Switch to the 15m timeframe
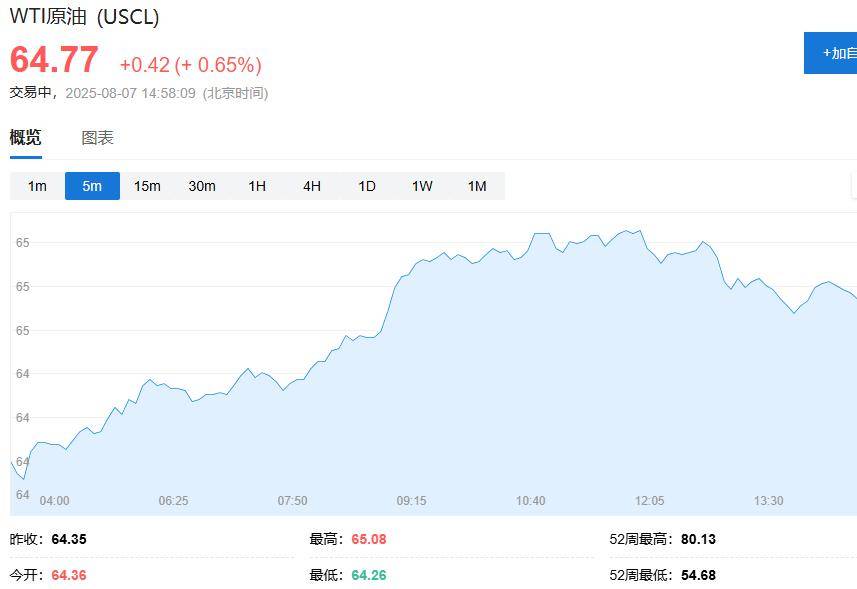Screen dimensions: 857x589 147,186
